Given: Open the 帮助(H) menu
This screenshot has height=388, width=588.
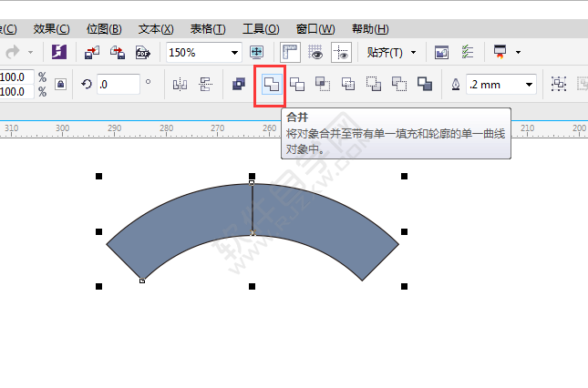Looking at the screenshot, I should [368, 29].
